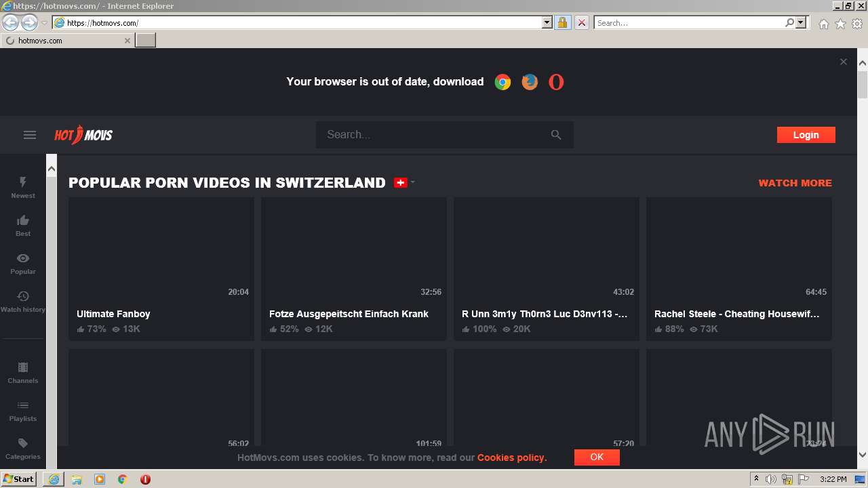Screen dimensions: 868x488
Task: Click the browser search box
Action: point(689,23)
